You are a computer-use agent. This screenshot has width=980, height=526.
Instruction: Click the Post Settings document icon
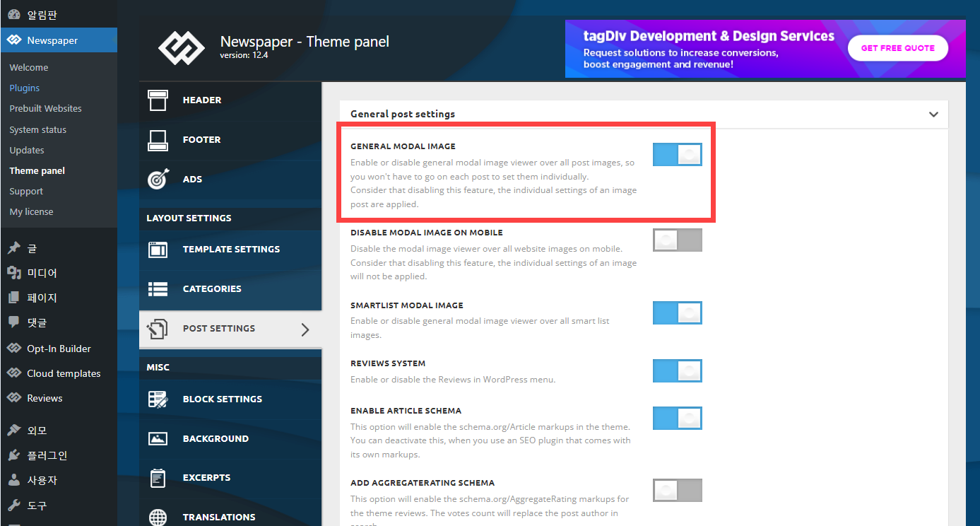point(158,329)
